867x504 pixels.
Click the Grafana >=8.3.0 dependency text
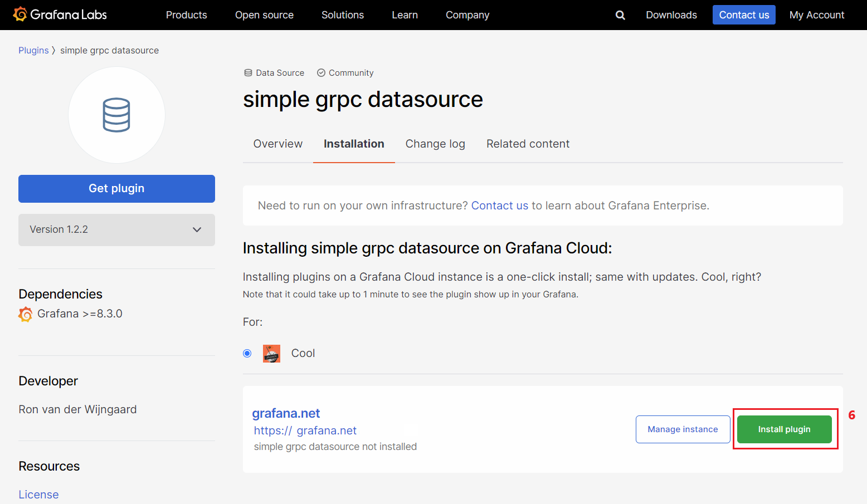coord(80,314)
